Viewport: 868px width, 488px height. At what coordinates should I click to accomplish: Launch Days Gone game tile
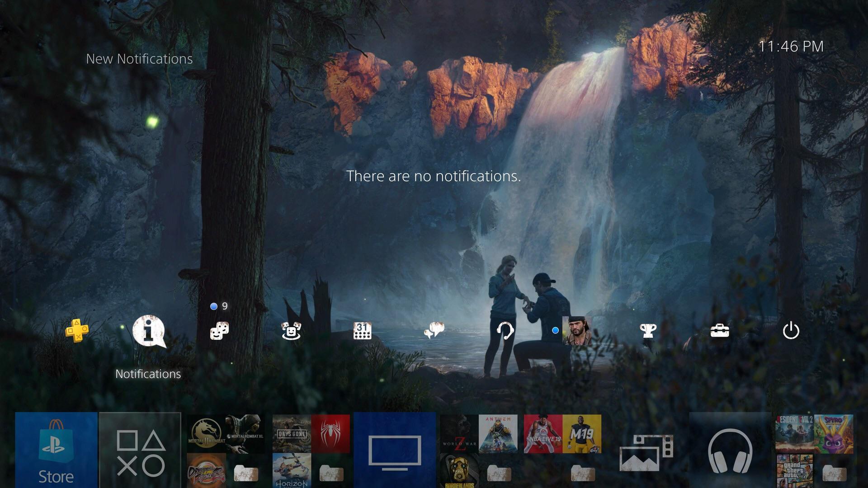(x=292, y=434)
